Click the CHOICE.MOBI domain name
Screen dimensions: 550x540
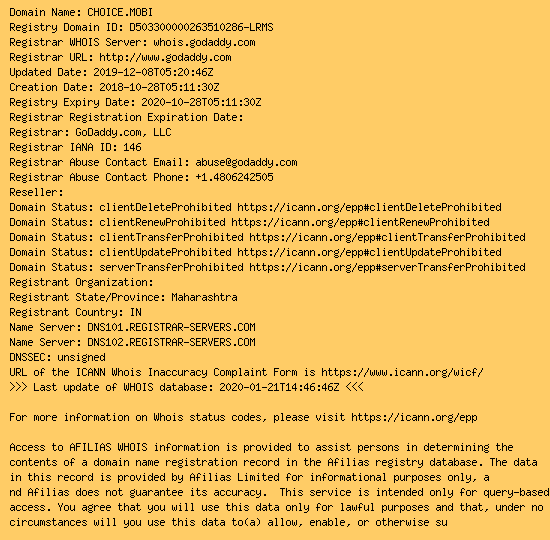click(120, 12)
